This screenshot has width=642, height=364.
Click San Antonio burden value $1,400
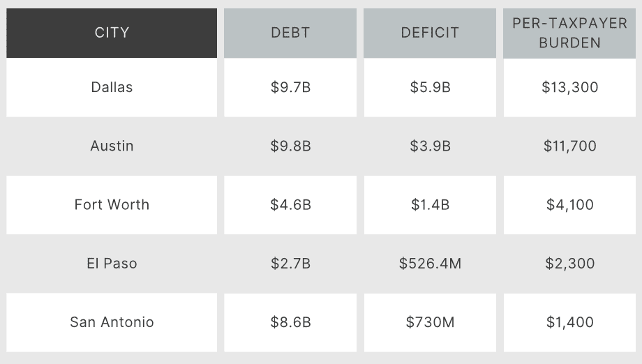point(569,321)
